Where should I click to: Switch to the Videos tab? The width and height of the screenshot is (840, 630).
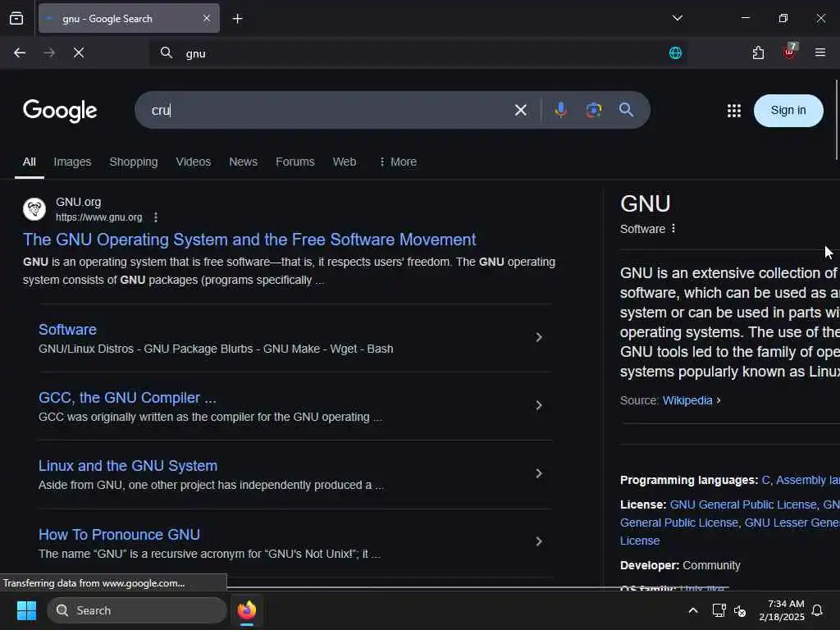click(194, 162)
